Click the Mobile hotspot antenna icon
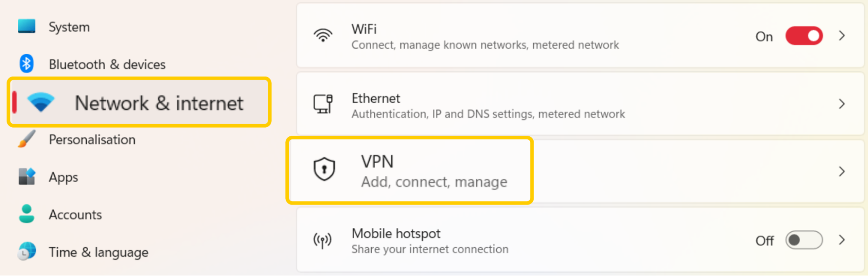Image resolution: width=868 pixels, height=276 pixels. tap(322, 240)
